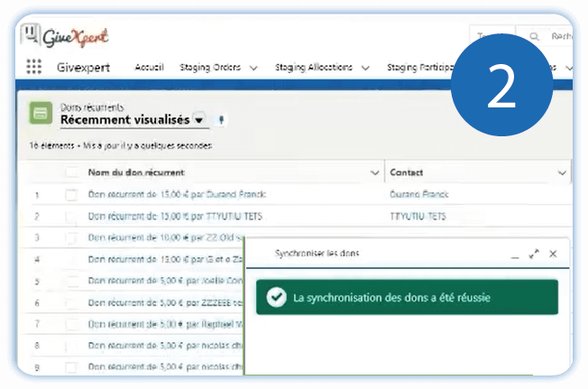This screenshot has height=389, width=588.
Task: Open row 8 don récurrent par nicolas
Action: coord(165,346)
